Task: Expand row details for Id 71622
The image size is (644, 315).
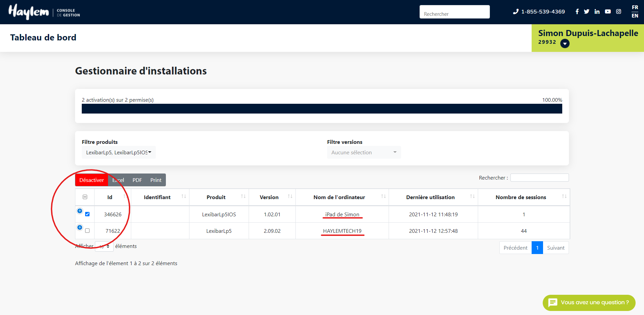Action: pos(80,227)
